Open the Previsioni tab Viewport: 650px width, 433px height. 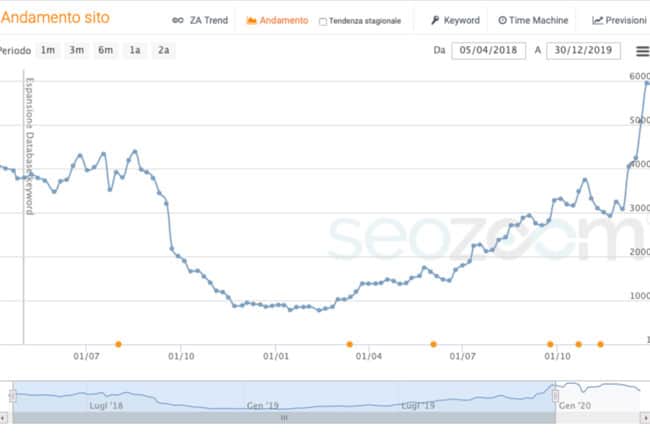[x=626, y=20]
